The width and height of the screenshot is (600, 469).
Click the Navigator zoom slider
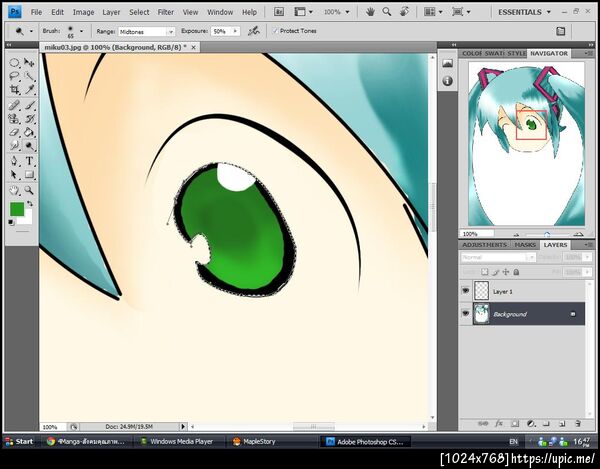[547, 234]
